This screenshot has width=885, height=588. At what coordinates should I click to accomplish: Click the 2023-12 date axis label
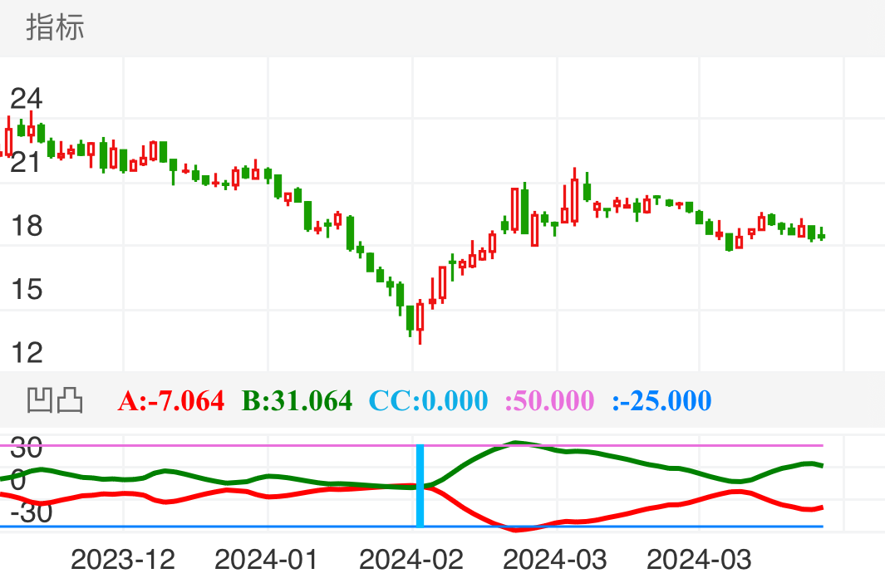pyautogui.click(x=123, y=560)
